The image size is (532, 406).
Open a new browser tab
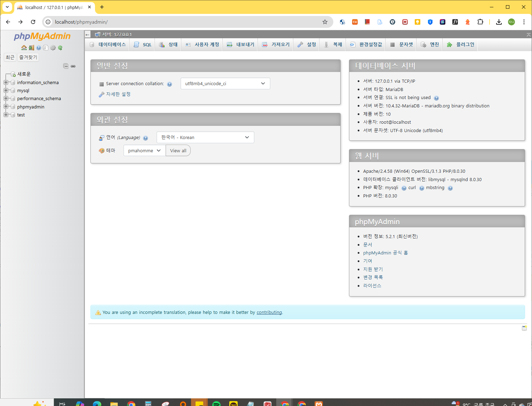point(102,7)
